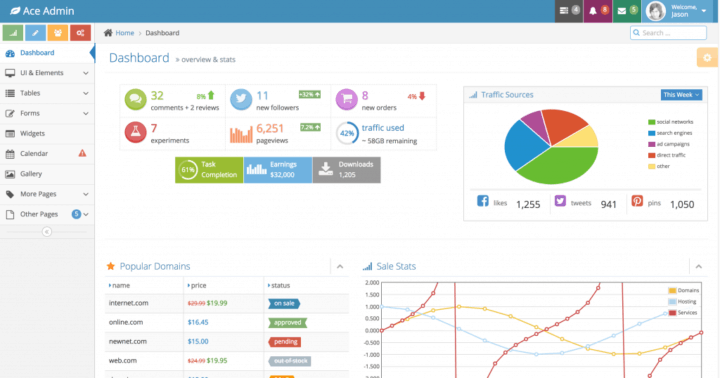
Task: Click the home icon in the breadcrumb
Action: pyautogui.click(x=108, y=33)
